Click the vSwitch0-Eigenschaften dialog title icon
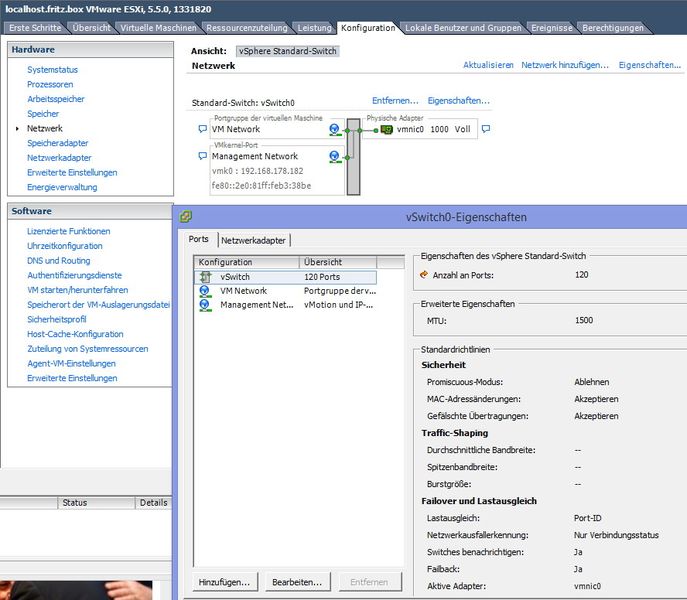This screenshot has width=687, height=600. [x=186, y=217]
